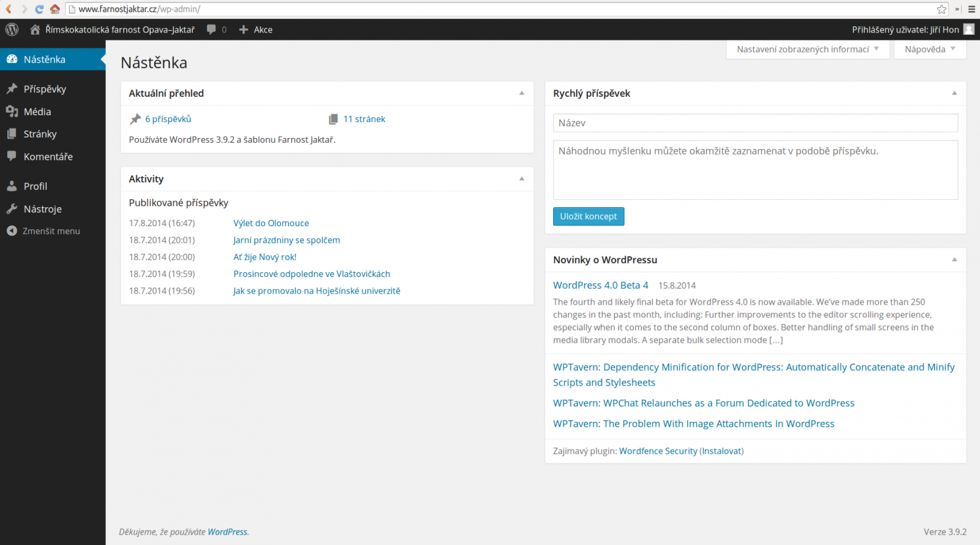Click the pages icon next to 11 stránek

tap(333, 119)
